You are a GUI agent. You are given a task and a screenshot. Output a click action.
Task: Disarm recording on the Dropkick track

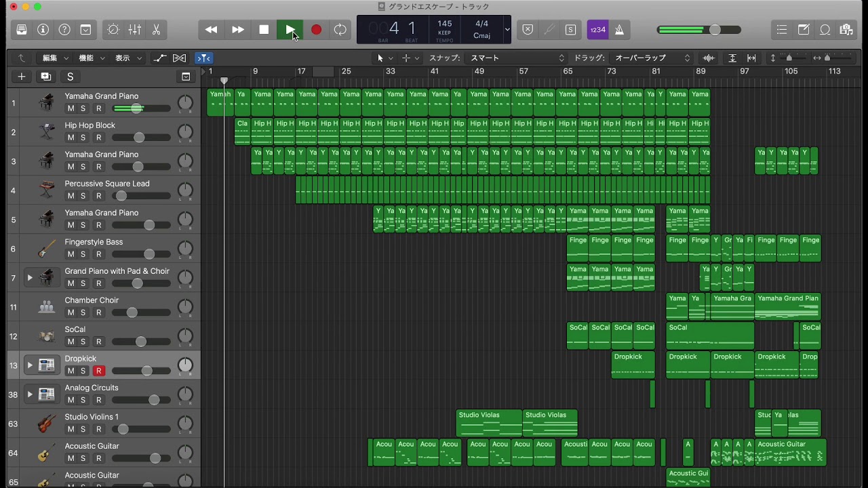tap(98, 371)
